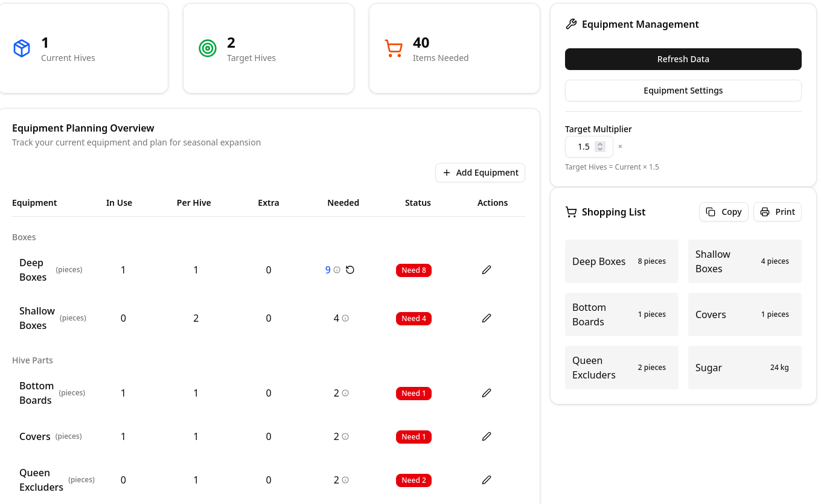The width and height of the screenshot is (821, 504).
Task: Click the Target Multiplier input field
Action: pyautogui.click(x=583, y=146)
